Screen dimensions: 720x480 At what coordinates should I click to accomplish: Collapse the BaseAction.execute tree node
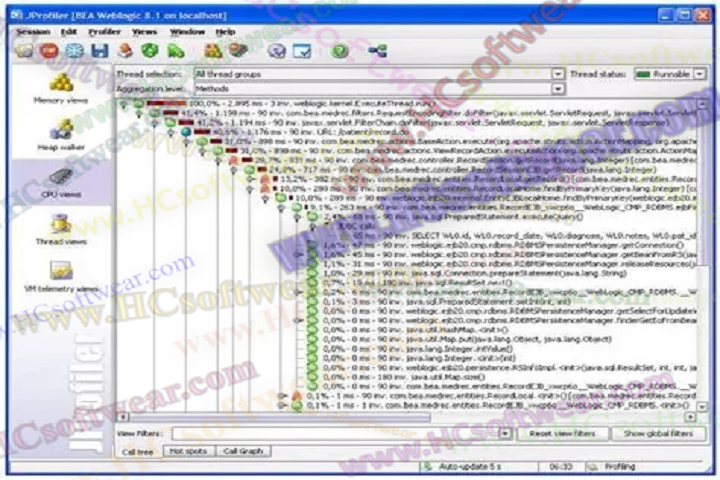point(186,142)
